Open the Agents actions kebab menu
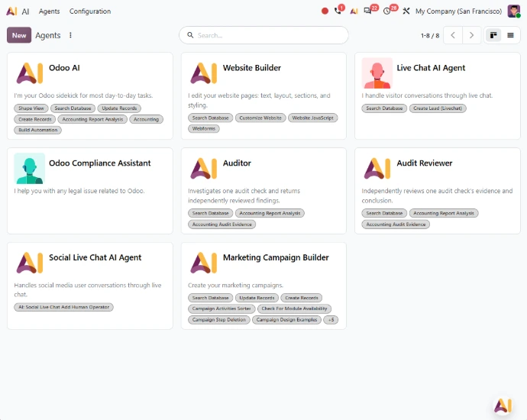Image resolution: width=527 pixels, height=420 pixels. click(70, 35)
